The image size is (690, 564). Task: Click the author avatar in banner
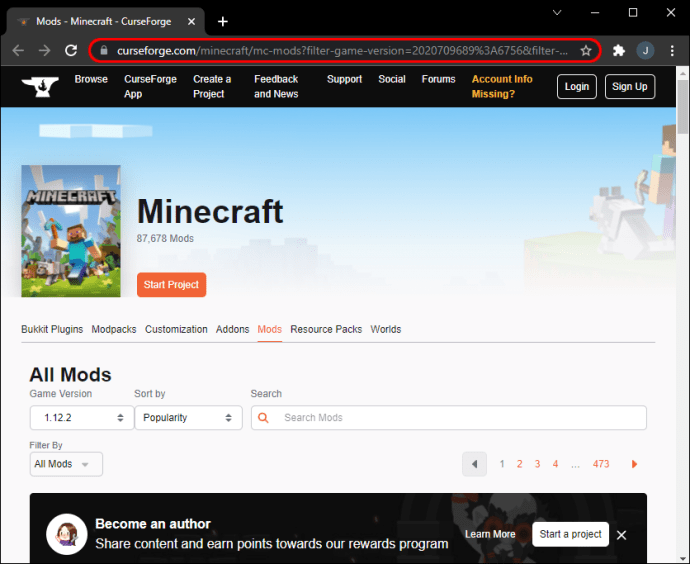[67, 534]
